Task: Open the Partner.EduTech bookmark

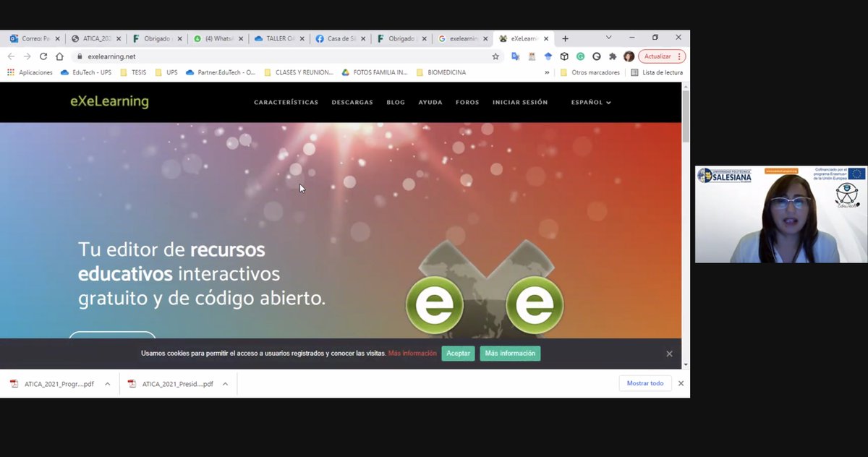Action: click(x=221, y=72)
